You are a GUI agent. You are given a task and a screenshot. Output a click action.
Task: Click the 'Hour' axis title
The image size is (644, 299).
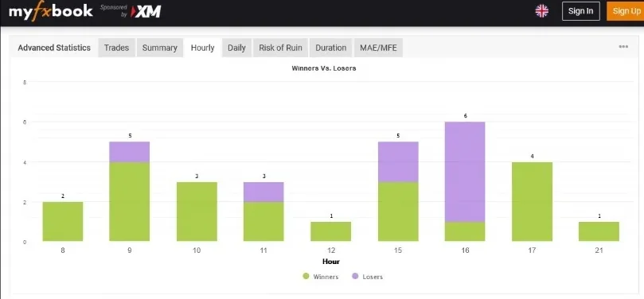pos(331,262)
